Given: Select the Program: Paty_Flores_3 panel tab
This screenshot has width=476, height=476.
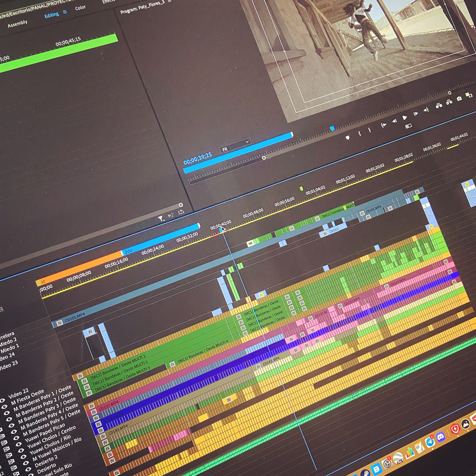Looking at the screenshot, I should coord(142,7).
